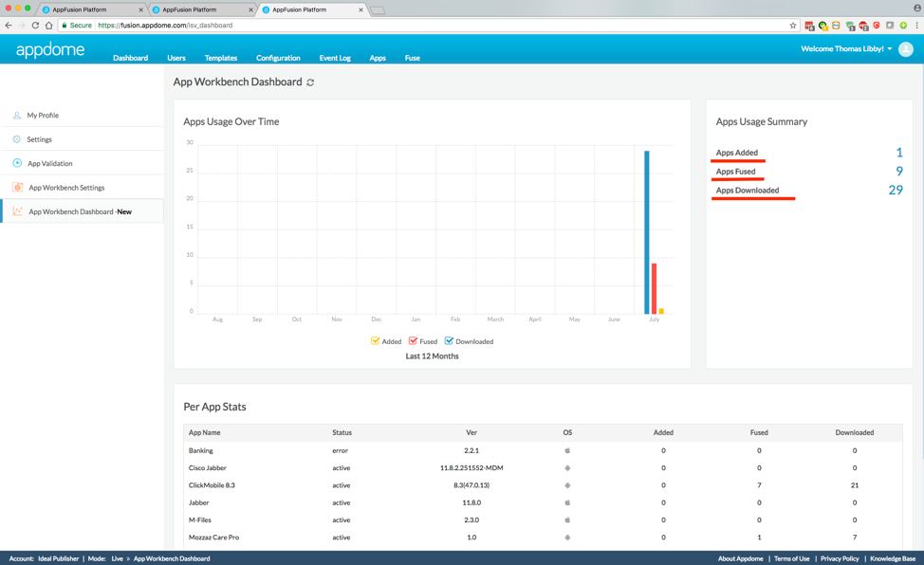The width and height of the screenshot is (924, 565).
Task: Toggle the Added series checkbox
Action: pos(375,340)
